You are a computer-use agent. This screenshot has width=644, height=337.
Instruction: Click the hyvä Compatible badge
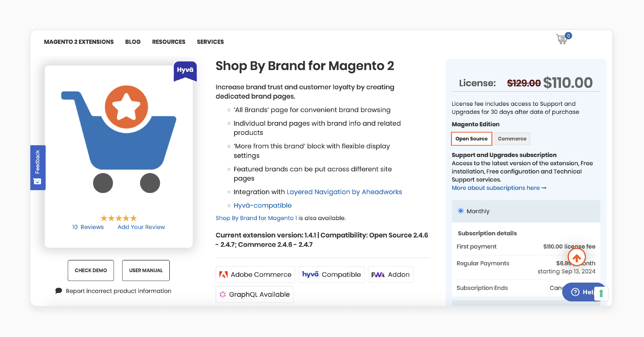(331, 274)
